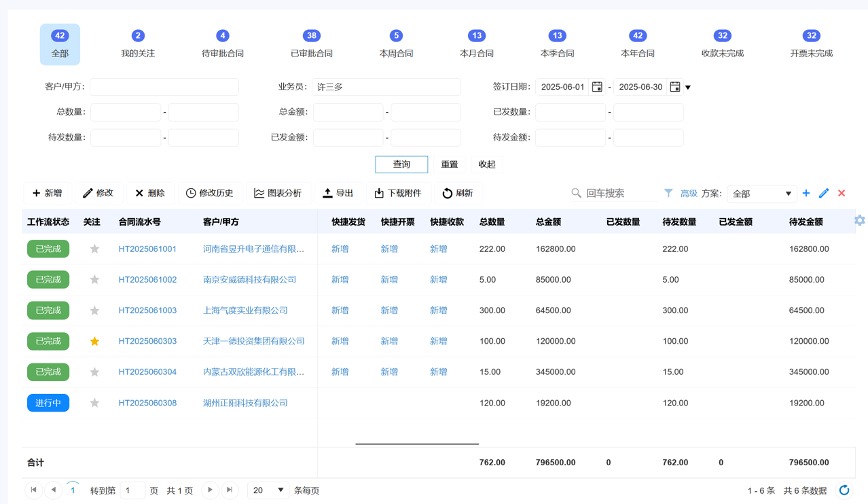Expand the date range preset arrow

tap(688, 88)
